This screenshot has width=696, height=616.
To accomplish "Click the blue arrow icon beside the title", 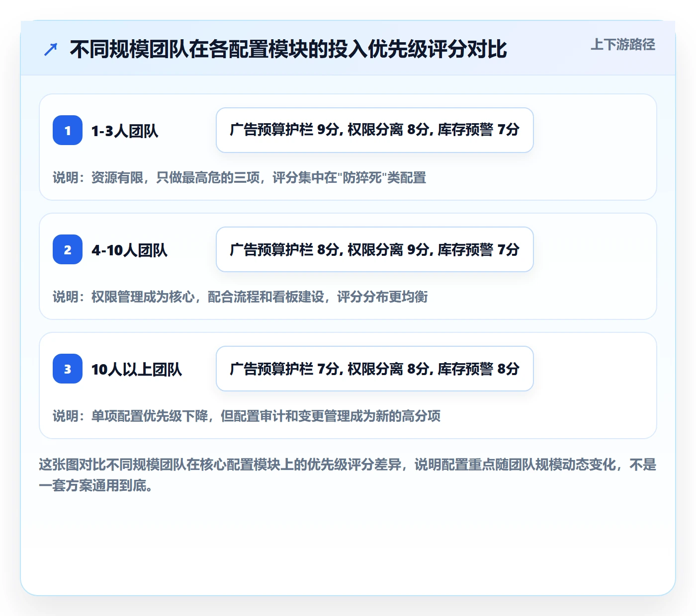I will click(51, 50).
